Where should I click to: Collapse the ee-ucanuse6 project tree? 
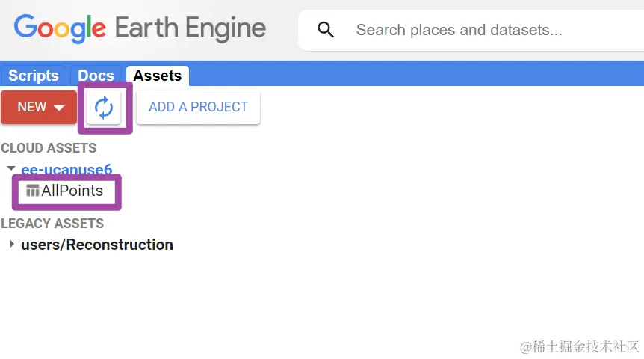(11, 168)
